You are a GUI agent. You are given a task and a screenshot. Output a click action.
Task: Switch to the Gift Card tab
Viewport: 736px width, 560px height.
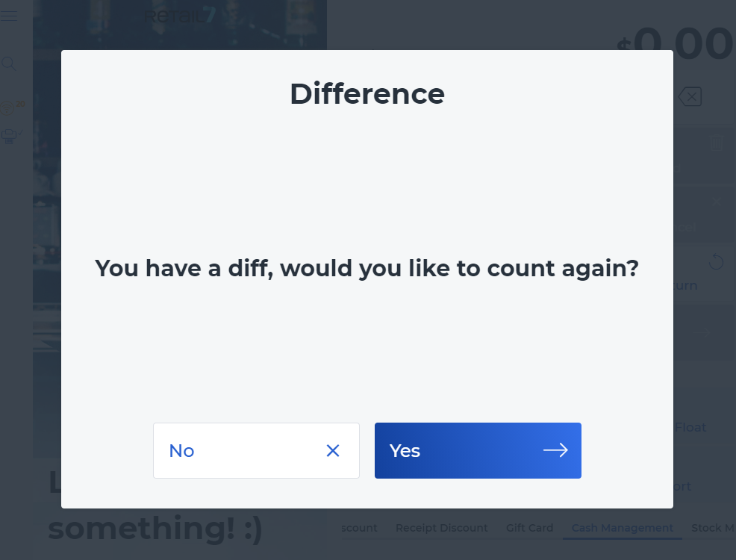tap(529, 528)
